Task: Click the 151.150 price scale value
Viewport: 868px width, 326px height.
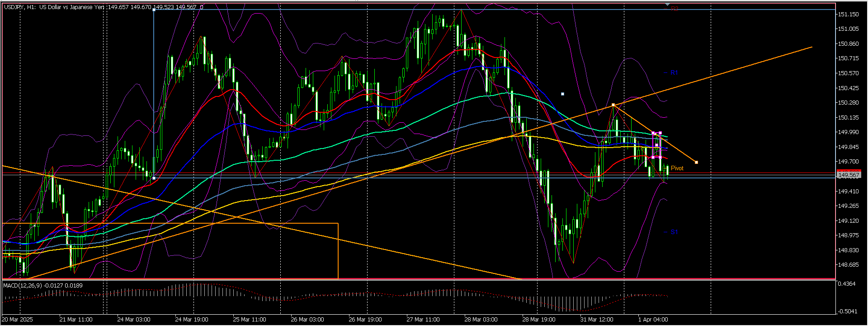Action: tap(849, 14)
